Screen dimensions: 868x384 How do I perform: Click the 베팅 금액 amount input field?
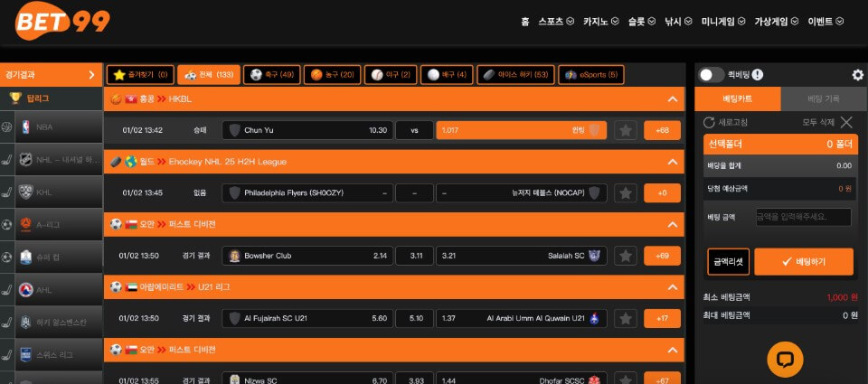(x=803, y=217)
